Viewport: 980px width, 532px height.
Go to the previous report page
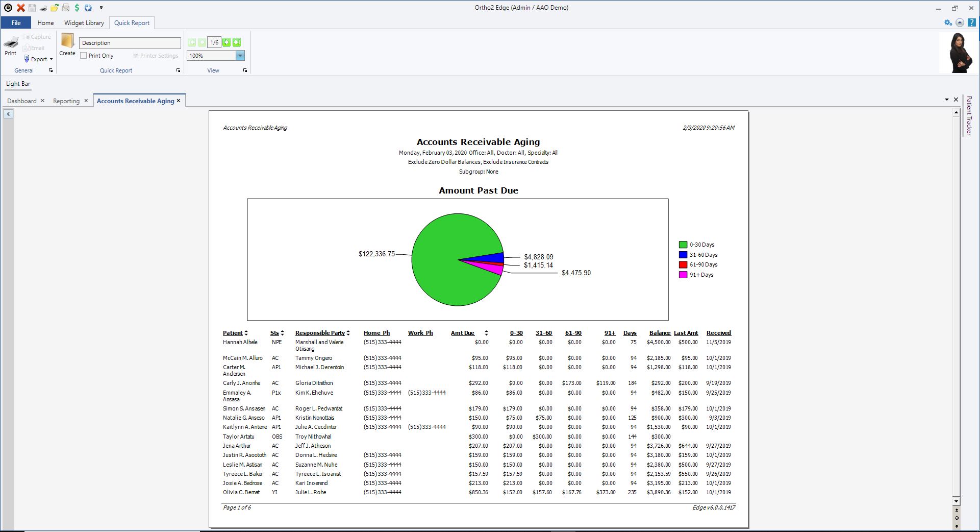point(202,42)
